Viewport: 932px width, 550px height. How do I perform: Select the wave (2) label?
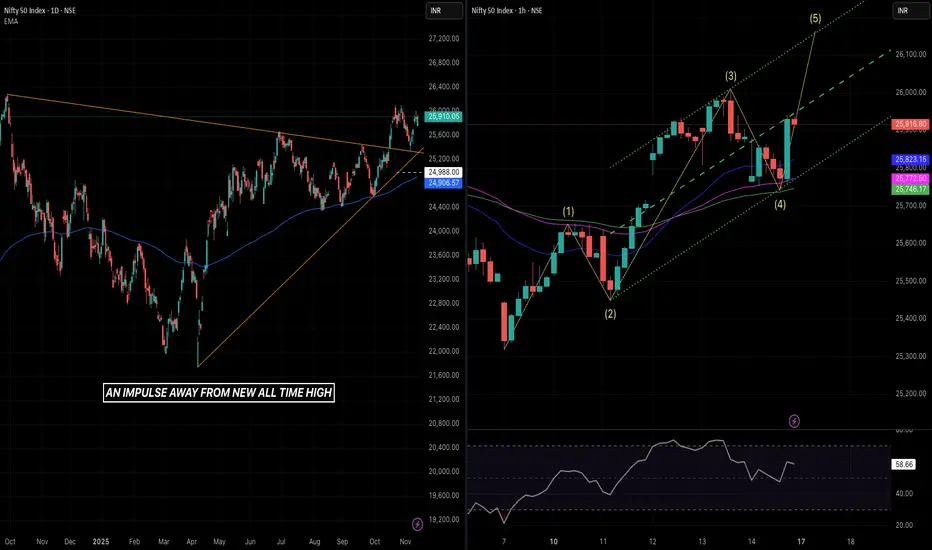tap(610, 314)
